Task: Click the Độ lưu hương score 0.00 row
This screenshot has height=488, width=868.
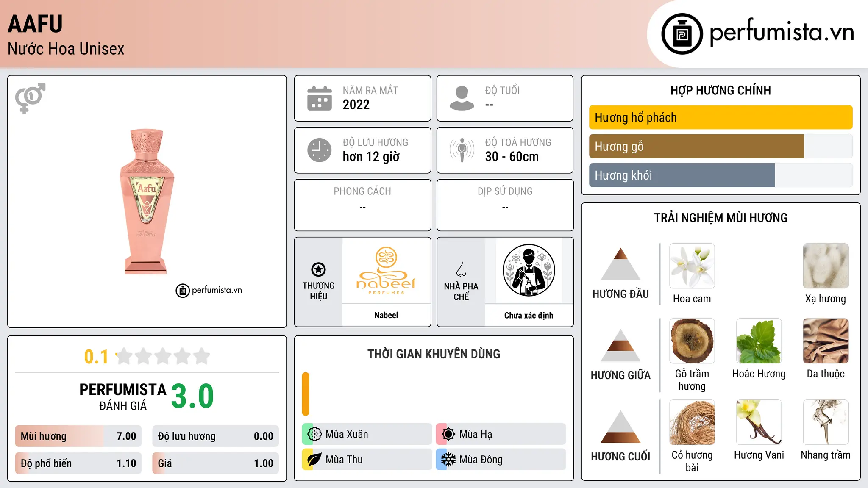Action: 216,436
